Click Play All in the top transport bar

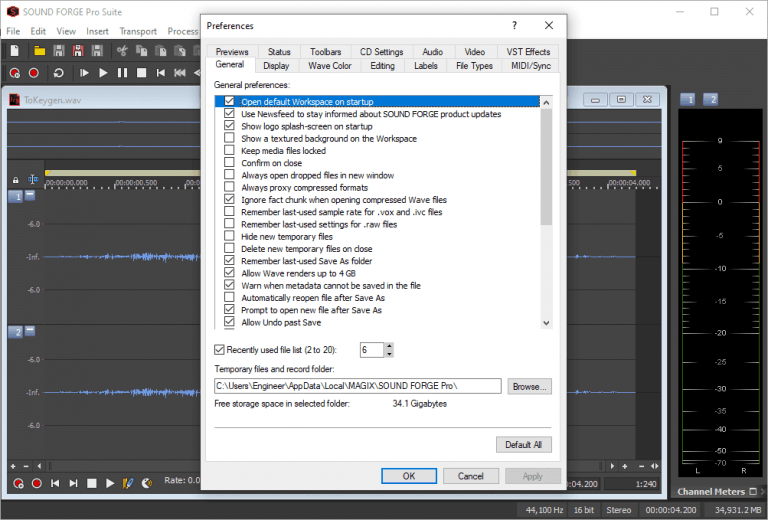pyautogui.click(x=84, y=73)
